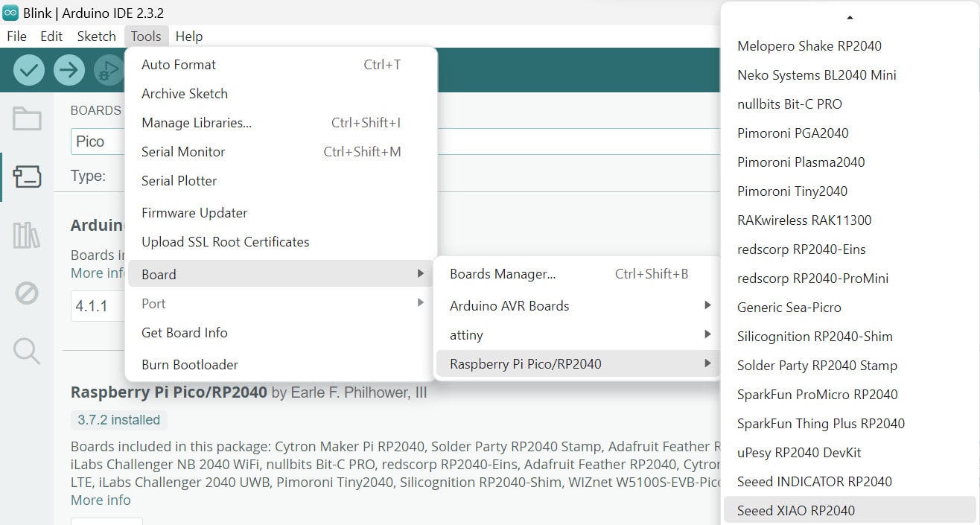Open the Sketch menu

[x=96, y=36]
